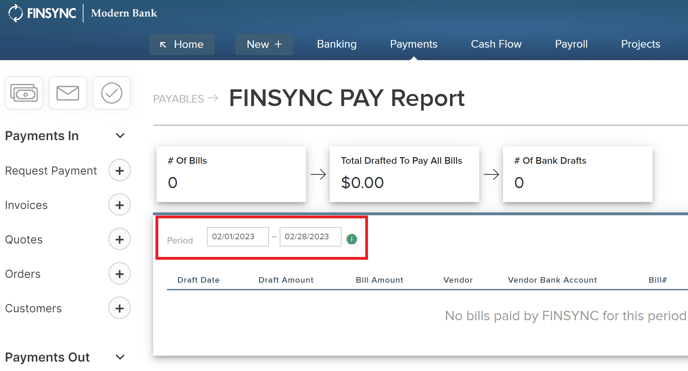Click the Total Drafted To Pay All Bills card
The image size is (688, 371).
point(404,175)
